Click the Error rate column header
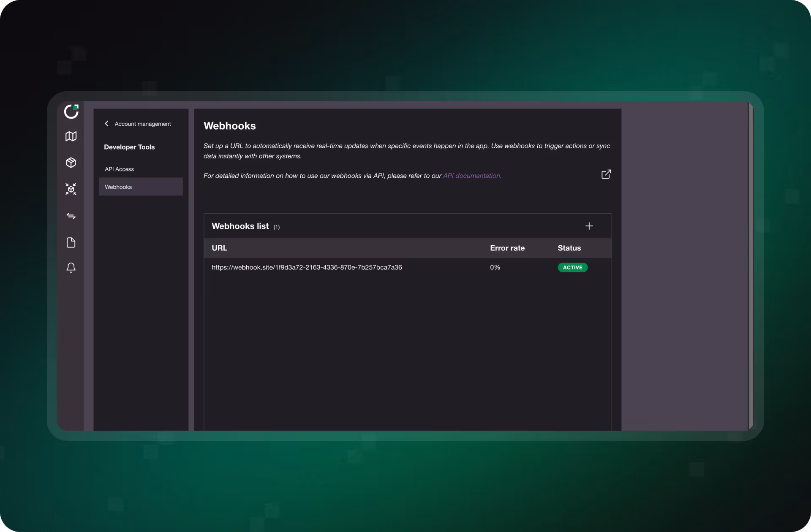The height and width of the screenshot is (532, 811). (x=507, y=248)
